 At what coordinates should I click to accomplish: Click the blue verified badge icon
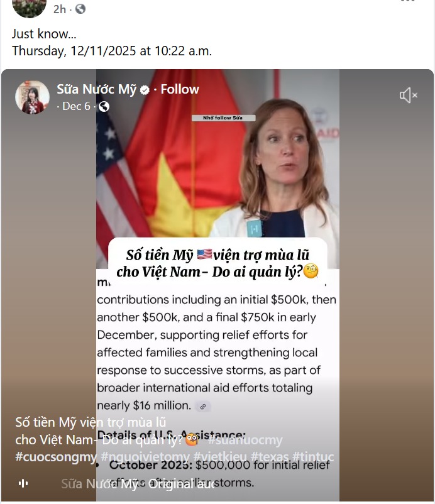145,90
